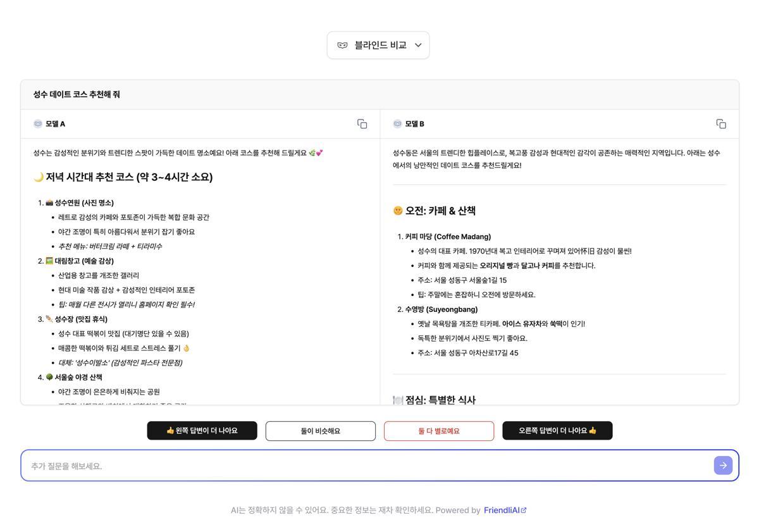Screen dimensions: 759x532
Task: Vote that the left answer is better
Action: point(202,430)
